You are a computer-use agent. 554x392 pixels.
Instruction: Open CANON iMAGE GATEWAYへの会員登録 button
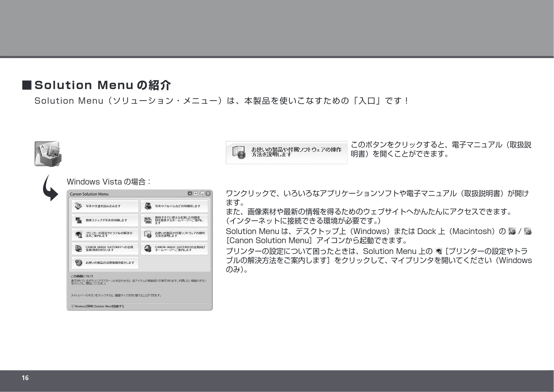click(105, 249)
